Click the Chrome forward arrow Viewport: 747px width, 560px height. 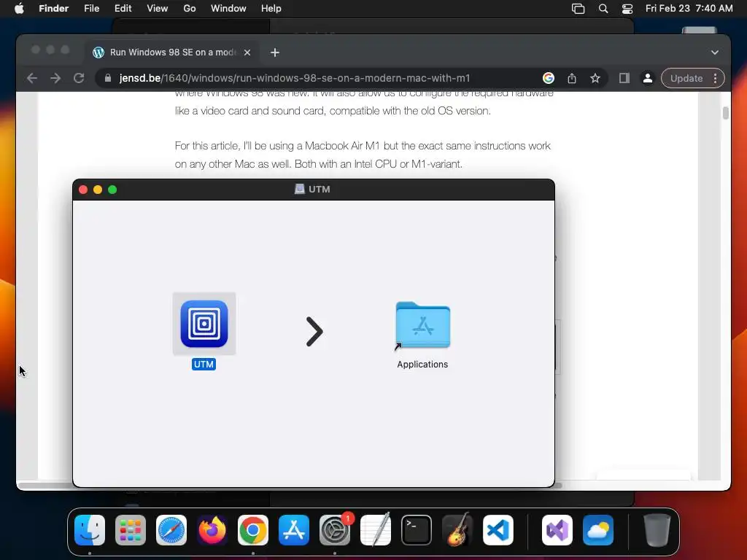click(x=55, y=78)
